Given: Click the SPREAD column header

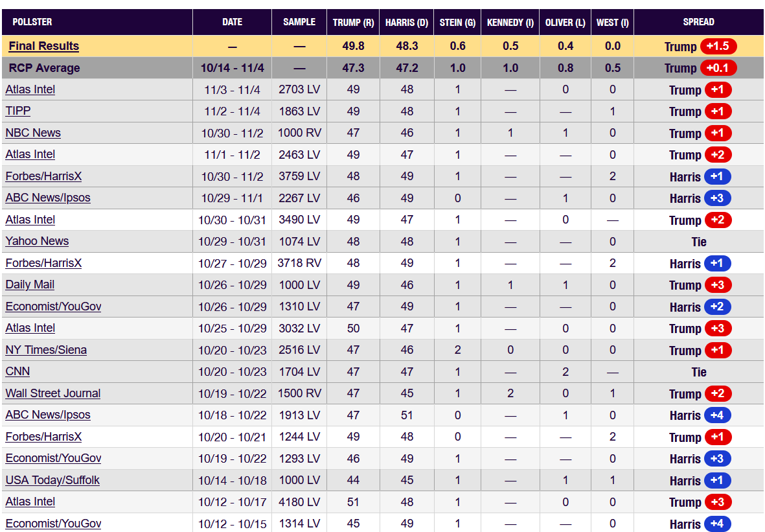Looking at the screenshot, I should (699, 22).
